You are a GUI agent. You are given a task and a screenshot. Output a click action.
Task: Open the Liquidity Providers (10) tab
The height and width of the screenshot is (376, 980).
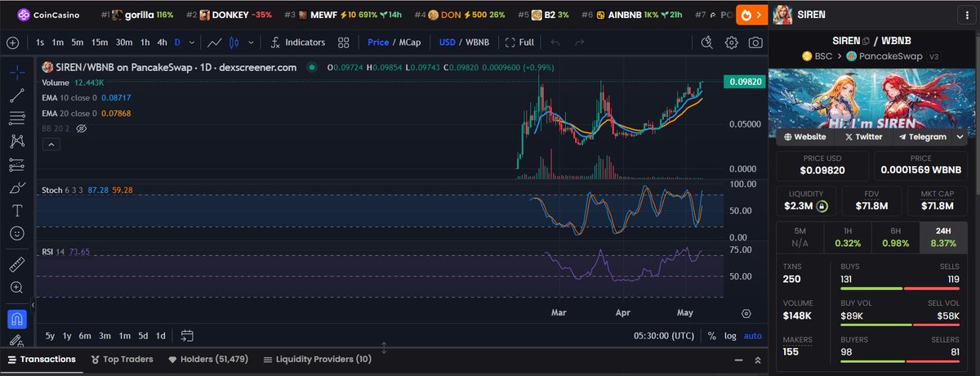(317, 359)
